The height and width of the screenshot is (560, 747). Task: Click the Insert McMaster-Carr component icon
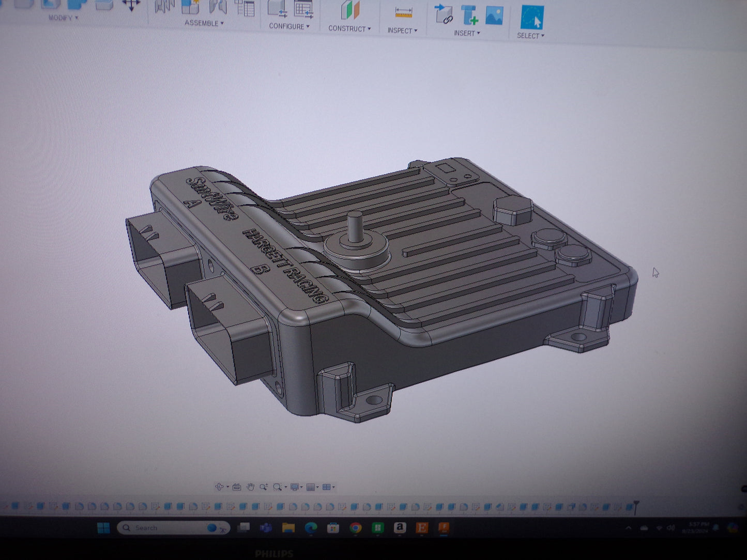click(469, 15)
